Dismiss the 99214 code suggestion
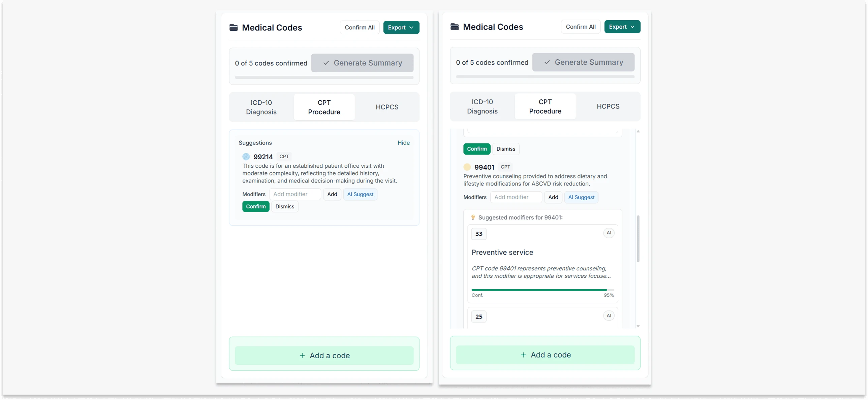Screen dimensions: 868x400 pyautogui.click(x=285, y=206)
